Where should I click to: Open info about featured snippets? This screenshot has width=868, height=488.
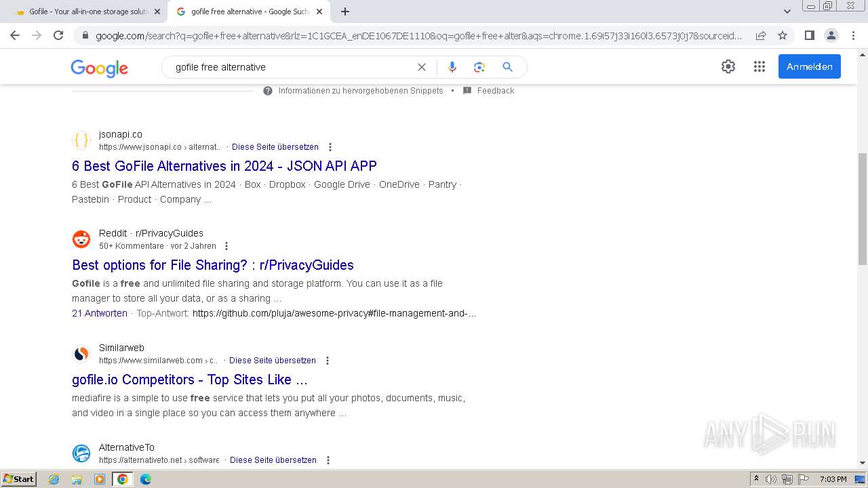pyautogui.click(x=268, y=91)
